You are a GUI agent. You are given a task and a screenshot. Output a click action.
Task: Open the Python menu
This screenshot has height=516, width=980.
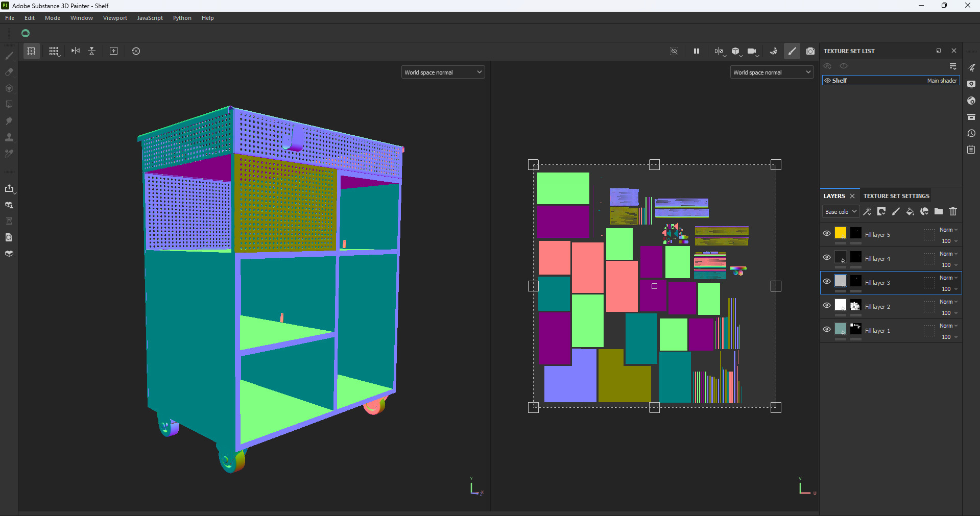182,18
